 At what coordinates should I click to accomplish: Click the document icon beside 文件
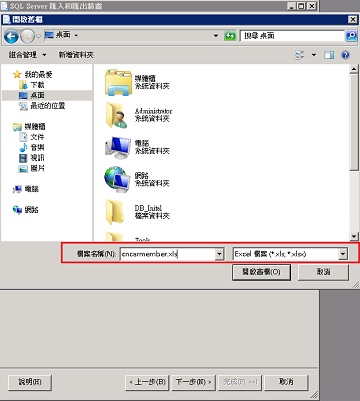[x=23, y=137]
